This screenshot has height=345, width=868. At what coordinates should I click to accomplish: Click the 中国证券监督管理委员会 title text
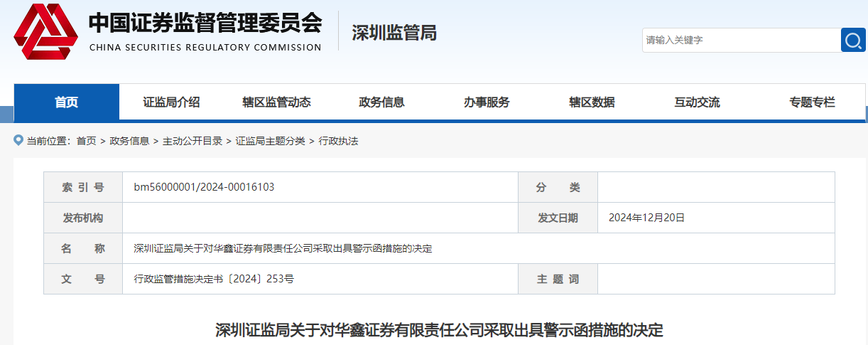coord(205,24)
